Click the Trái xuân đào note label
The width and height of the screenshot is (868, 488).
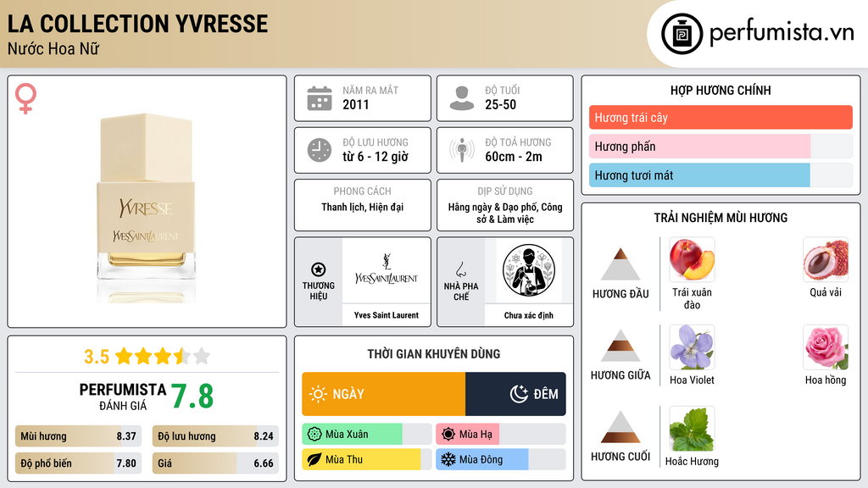click(x=692, y=298)
